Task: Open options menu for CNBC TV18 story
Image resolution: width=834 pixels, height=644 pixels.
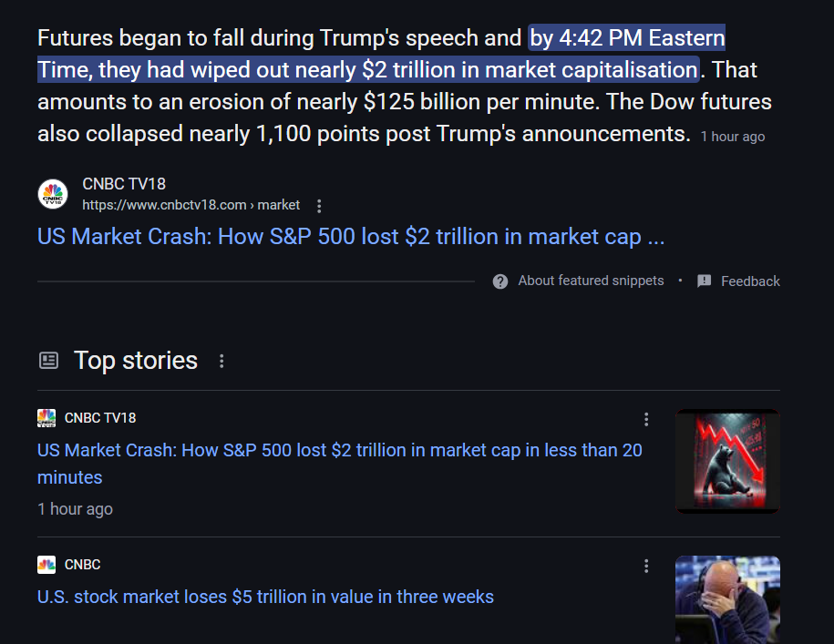Action: [x=646, y=419]
